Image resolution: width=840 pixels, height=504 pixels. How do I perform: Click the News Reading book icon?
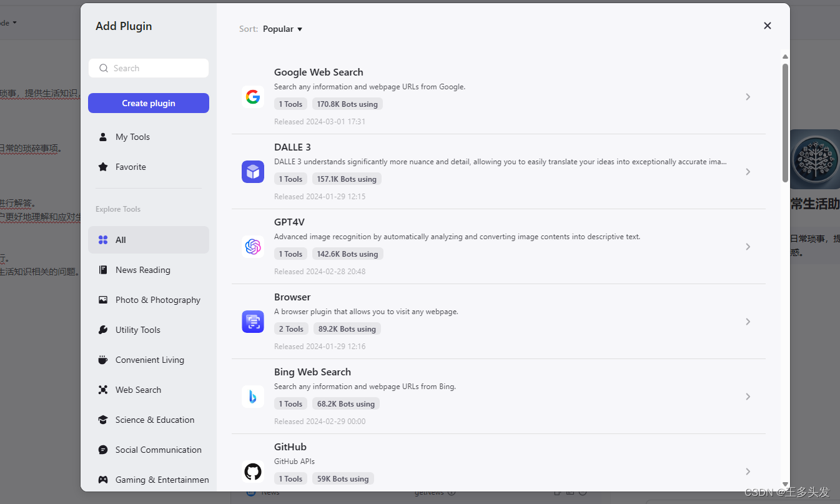pos(103,270)
